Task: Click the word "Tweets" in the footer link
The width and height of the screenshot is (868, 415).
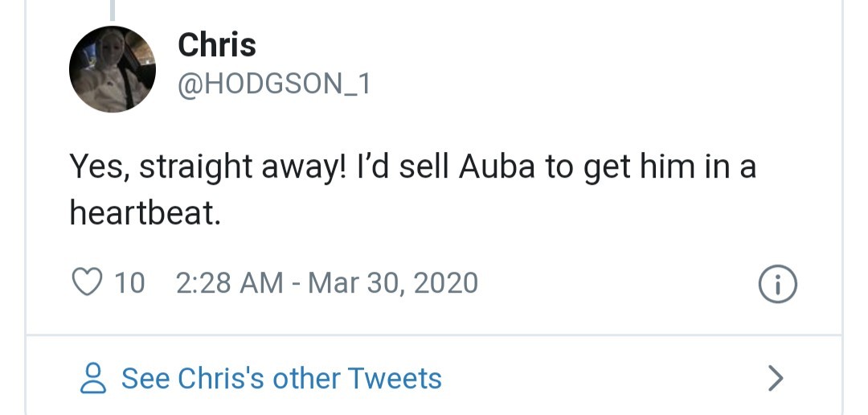Action: point(395,378)
